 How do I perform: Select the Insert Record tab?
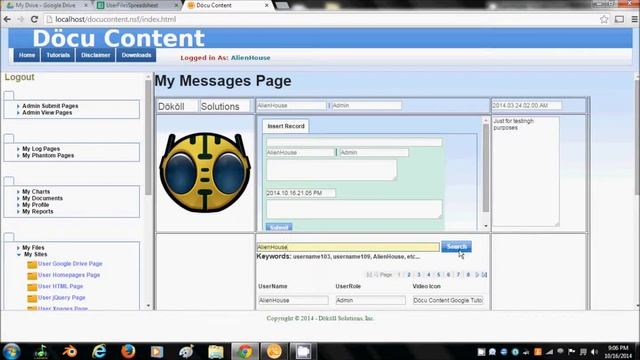pyautogui.click(x=286, y=126)
